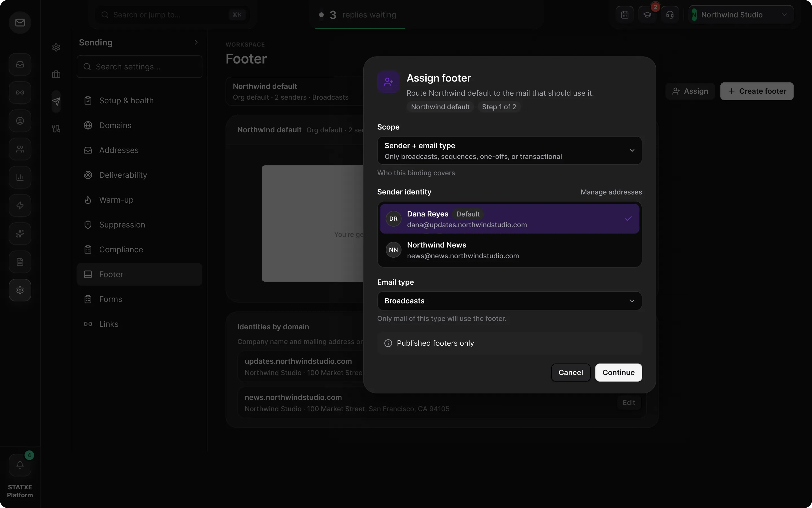Click Published footers only notice
The height and width of the screenshot is (508, 812).
(x=509, y=343)
